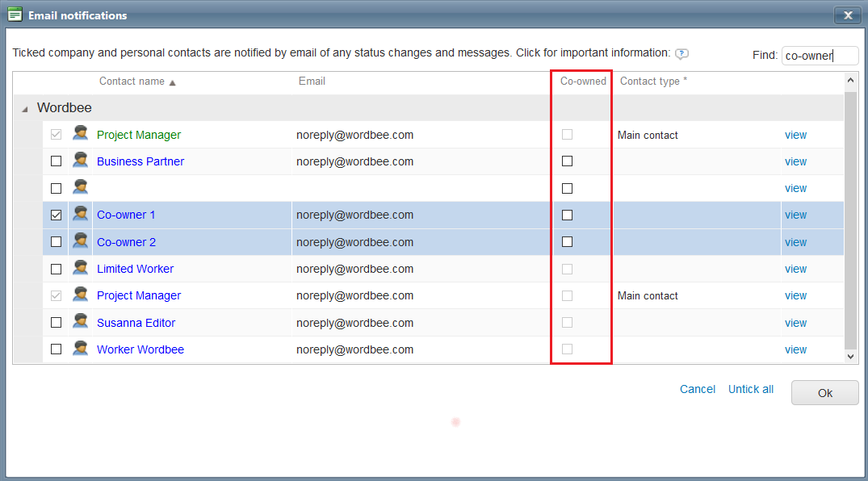Click the important information speech bubble icon
The width and height of the screenshot is (868, 481).
click(x=681, y=54)
